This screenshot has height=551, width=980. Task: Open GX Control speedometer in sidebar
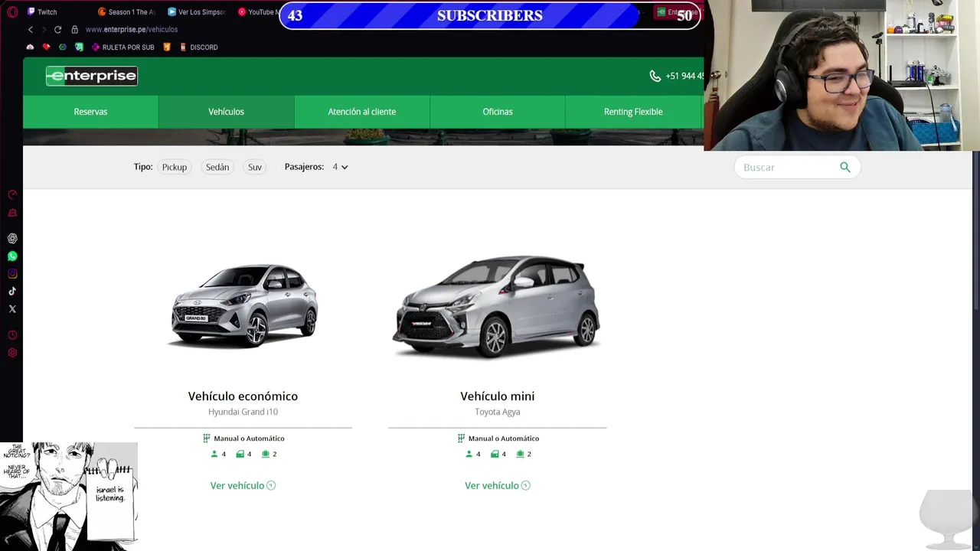point(12,195)
